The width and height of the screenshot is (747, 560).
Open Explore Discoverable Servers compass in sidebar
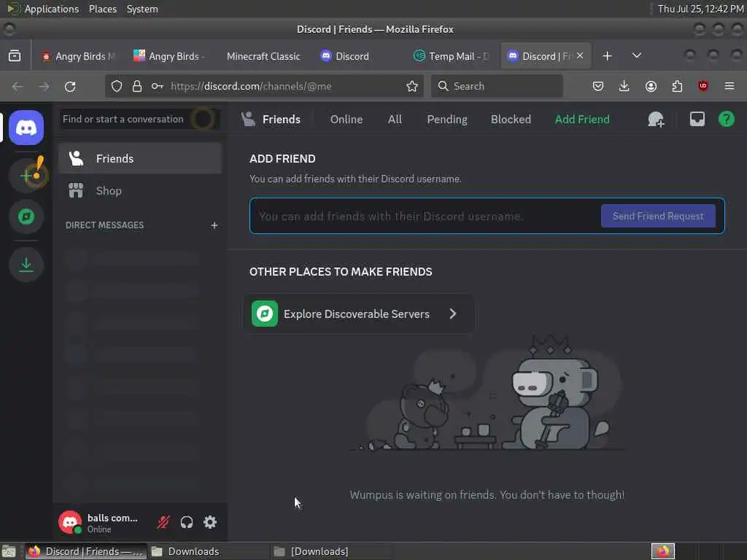point(26,217)
